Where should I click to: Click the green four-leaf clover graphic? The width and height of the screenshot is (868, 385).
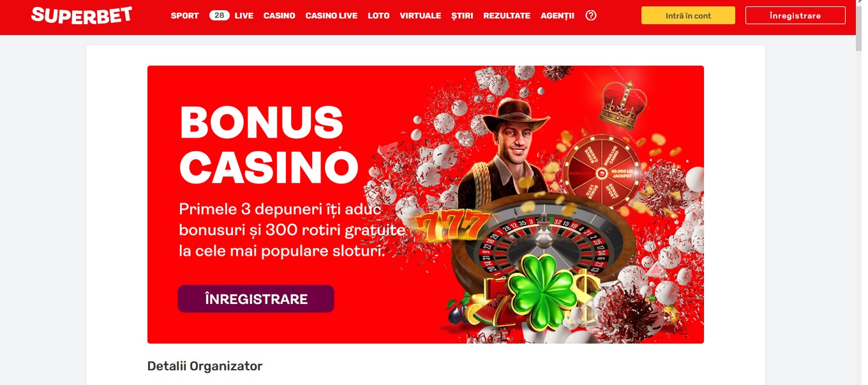click(541, 291)
